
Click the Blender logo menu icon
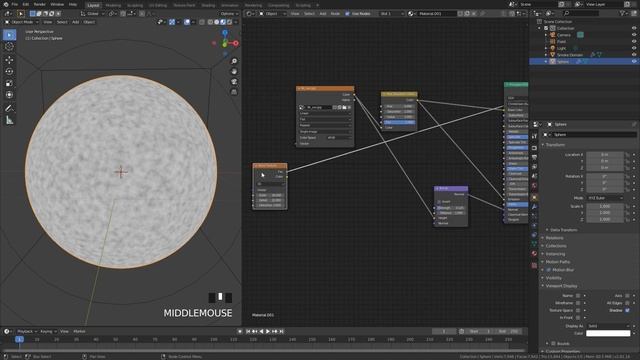click(x=6, y=4)
